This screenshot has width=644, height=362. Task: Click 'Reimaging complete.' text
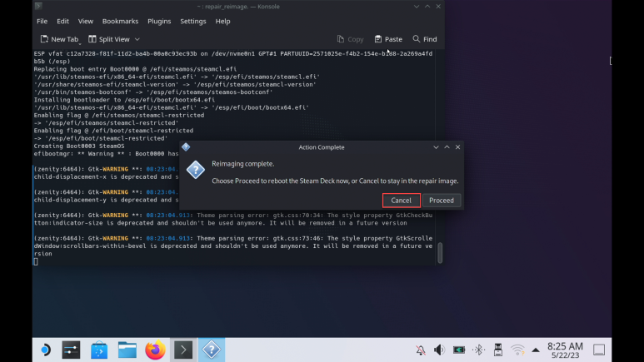[x=242, y=164]
